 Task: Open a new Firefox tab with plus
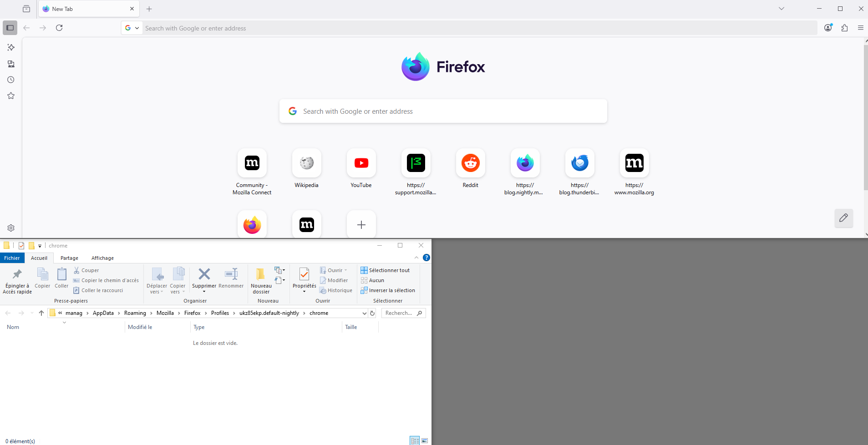[149, 9]
